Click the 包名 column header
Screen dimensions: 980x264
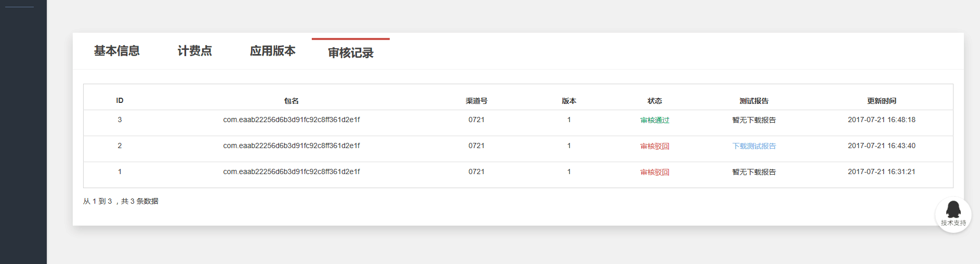click(x=292, y=101)
